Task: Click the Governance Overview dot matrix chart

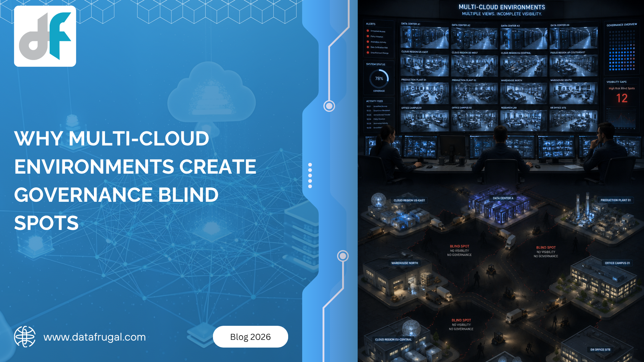Action: [x=622, y=50]
